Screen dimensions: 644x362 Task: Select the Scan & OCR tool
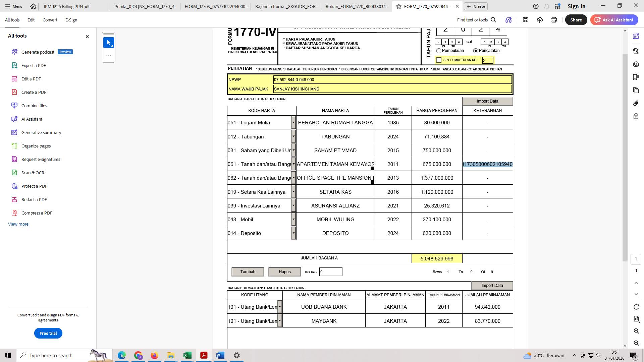pos(33,173)
